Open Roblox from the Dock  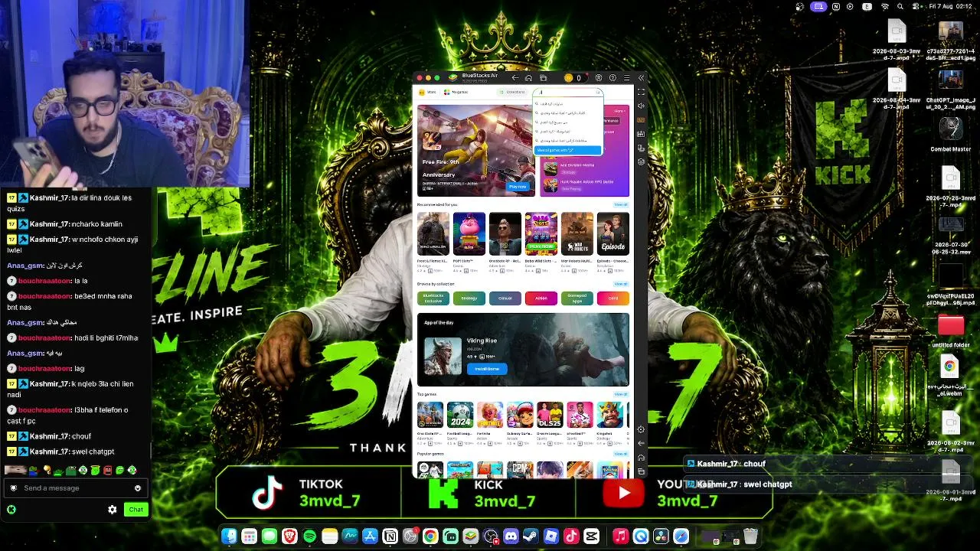click(550, 536)
